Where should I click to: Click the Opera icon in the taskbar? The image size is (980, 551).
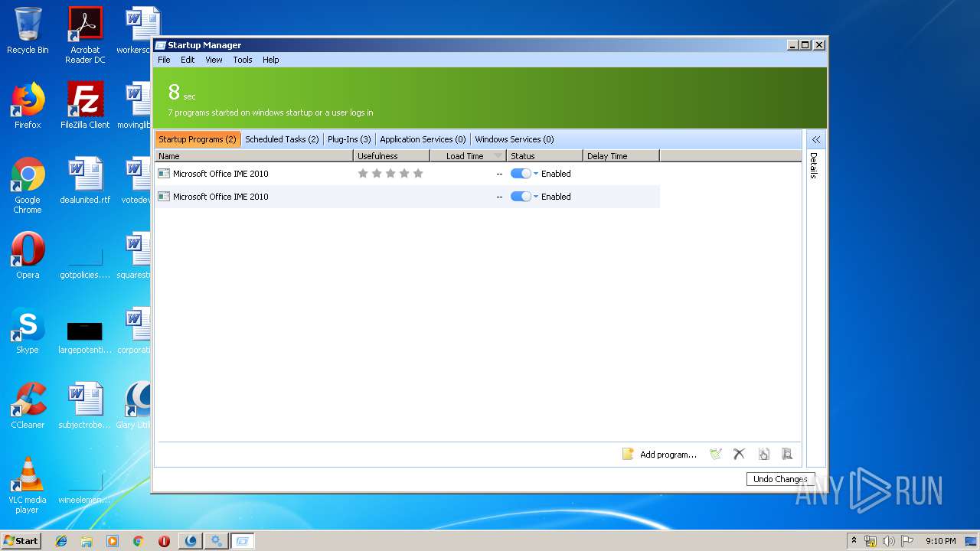(x=164, y=541)
